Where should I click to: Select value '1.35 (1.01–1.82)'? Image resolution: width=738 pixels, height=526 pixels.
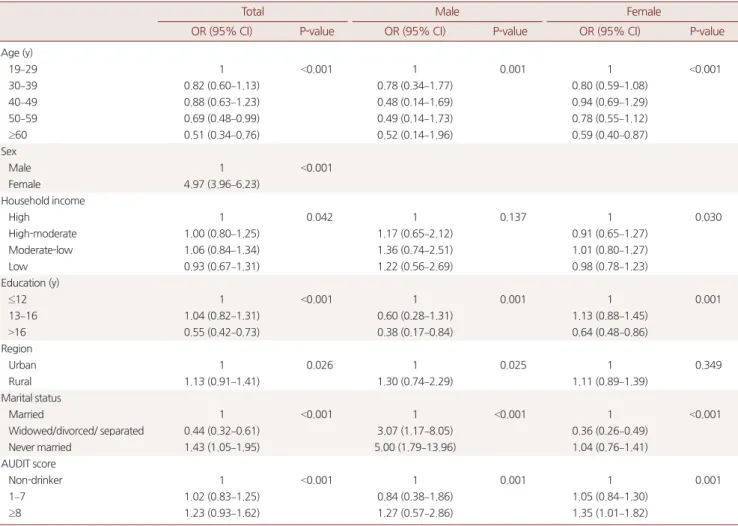pyautogui.click(x=610, y=513)
